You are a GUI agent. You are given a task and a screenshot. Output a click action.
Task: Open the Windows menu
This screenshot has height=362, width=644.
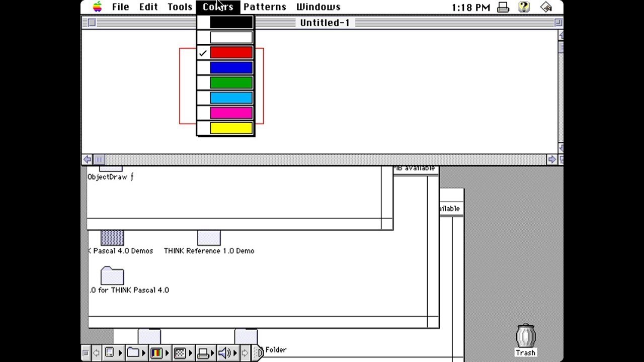318,7
